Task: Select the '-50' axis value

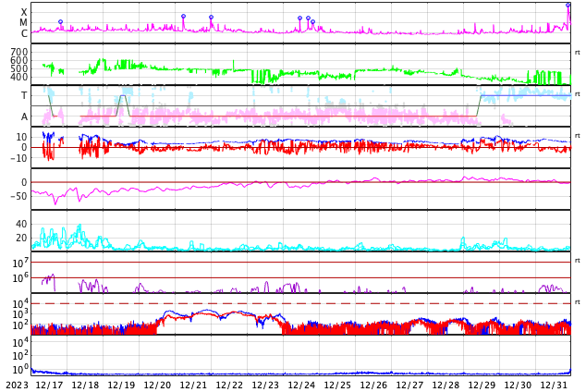Action: 18,196
